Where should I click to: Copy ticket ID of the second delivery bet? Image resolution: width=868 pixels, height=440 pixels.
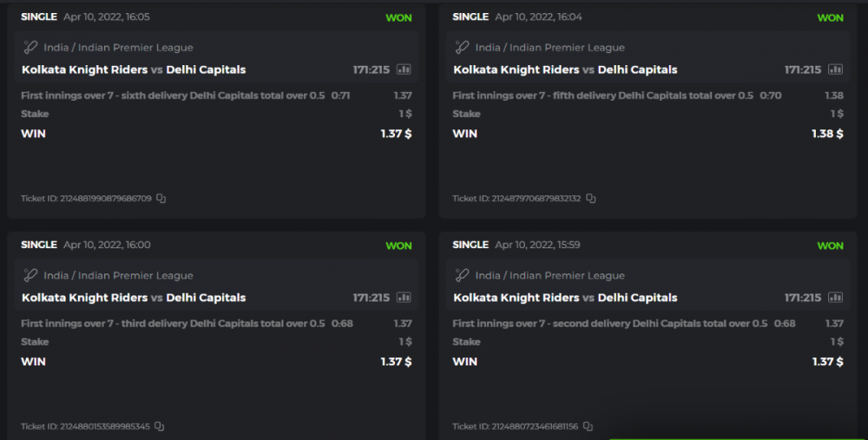(x=588, y=427)
